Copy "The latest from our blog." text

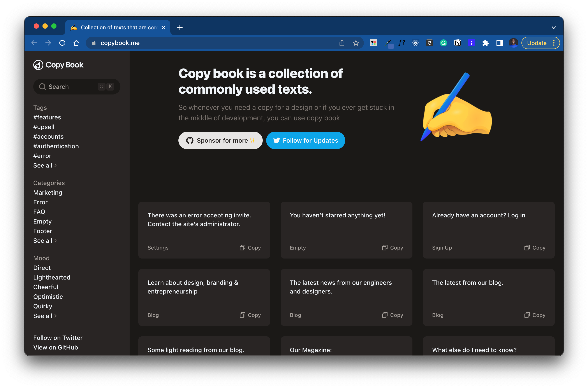[x=535, y=315]
